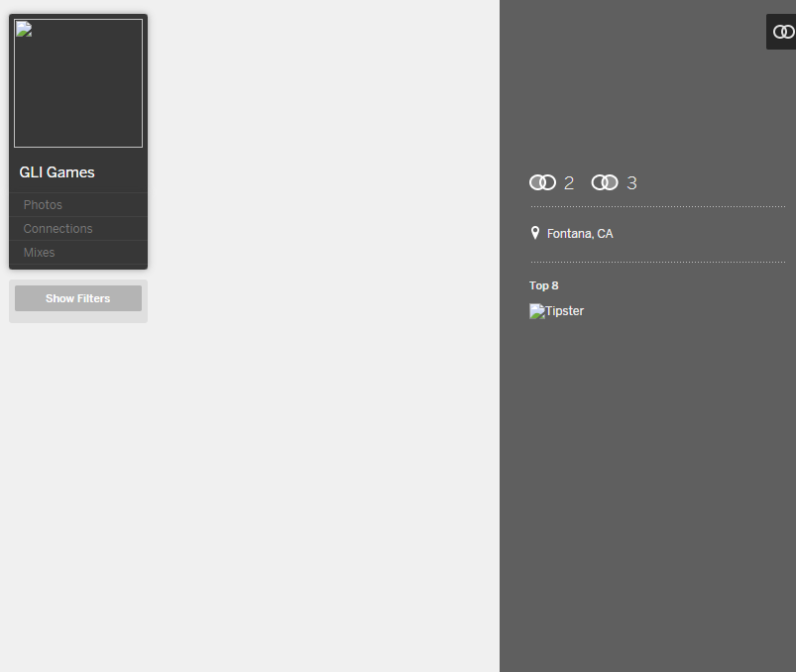Click the connection count 3
The height and width of the screenshot is (672, 796).
631,183
